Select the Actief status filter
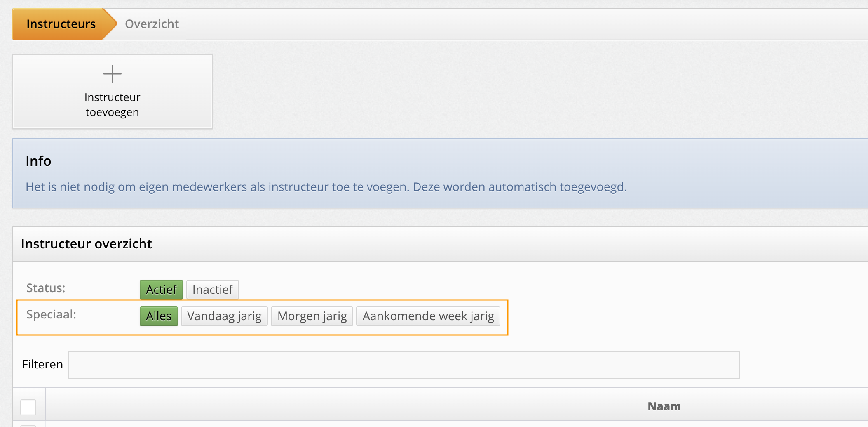 tap(161, 290)
